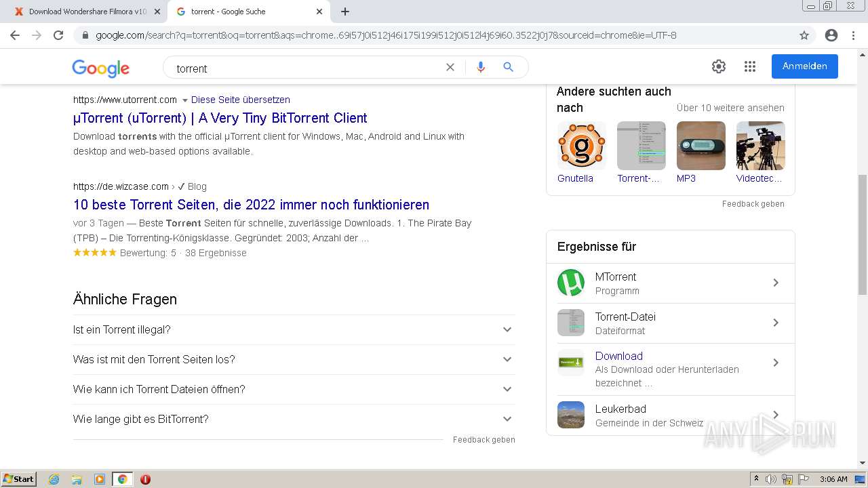Expand 'Ist ein Torrent illegal?' question

tap(294, 329)
